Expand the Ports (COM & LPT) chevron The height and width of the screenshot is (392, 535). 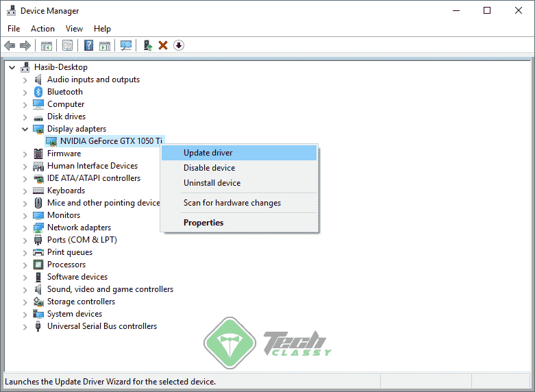[25, 241]
